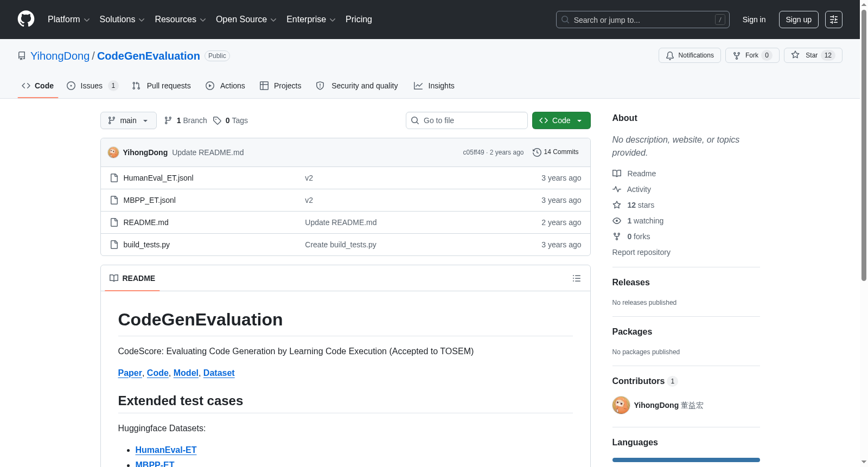Expand the Resources menu
Image resolution: width=868 pixels, height=467 pixels.
[180, 20]
